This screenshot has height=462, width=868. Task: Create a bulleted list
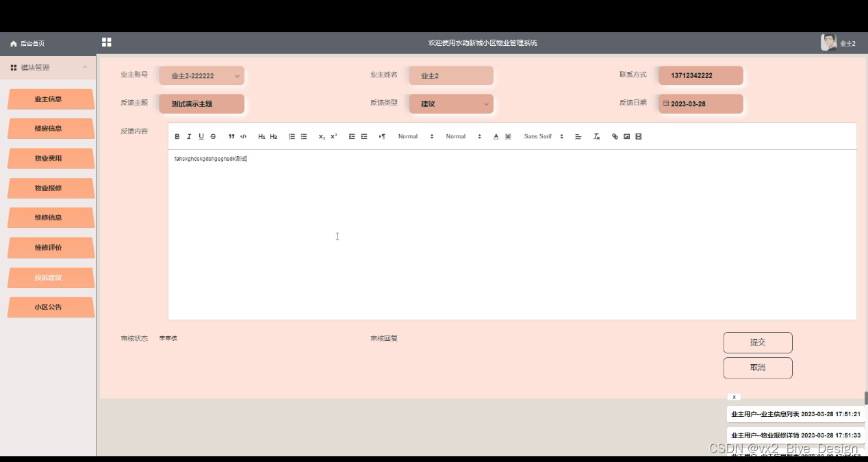coord(304,137)
